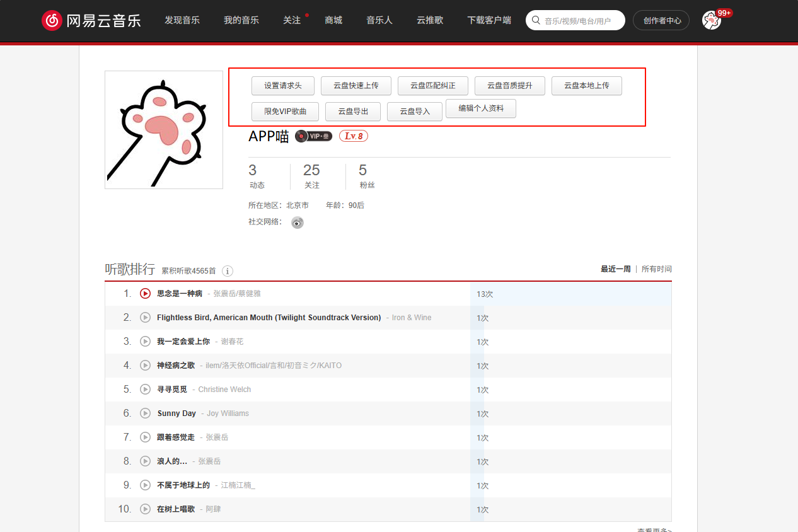Image resolution: width=798 pixels, height=532 pixels.
Task: Open artist link Joy Williams
Action: 228,413
